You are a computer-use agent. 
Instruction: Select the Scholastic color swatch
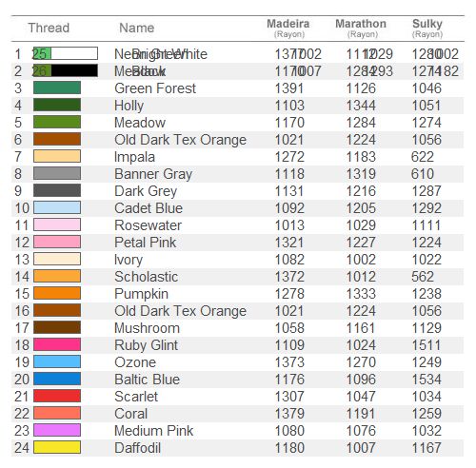tap(57, 276)
